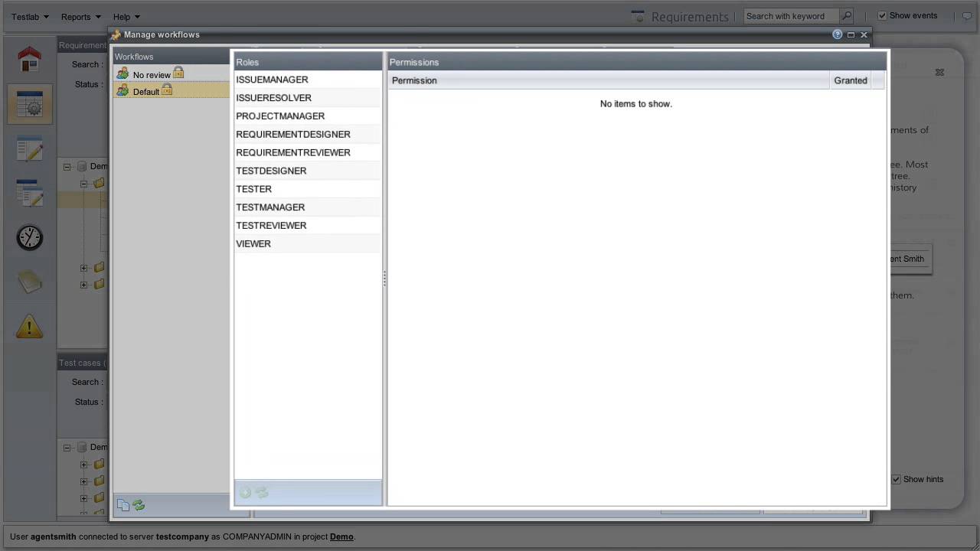The height and width of the screenshot is (551, 980).
Task: Open the clock sidebar icon
Action: (30, 237)
